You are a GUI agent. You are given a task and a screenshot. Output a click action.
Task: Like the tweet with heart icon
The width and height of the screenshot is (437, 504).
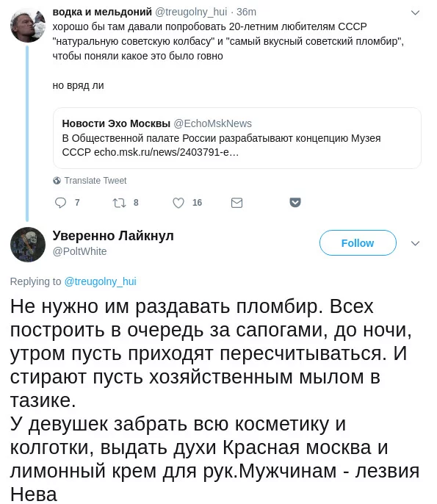178,203
